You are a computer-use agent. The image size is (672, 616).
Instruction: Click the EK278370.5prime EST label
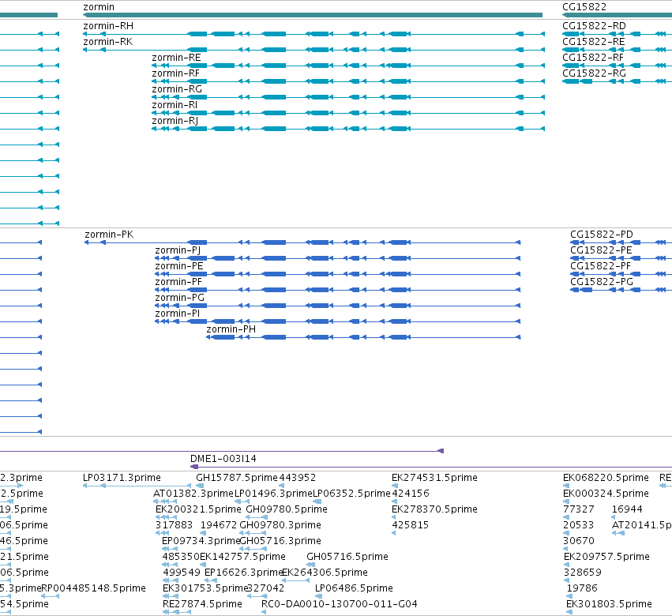(x=434, y=509)
